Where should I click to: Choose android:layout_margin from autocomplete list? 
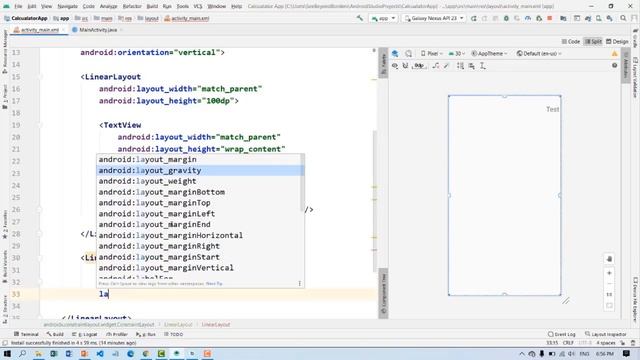[200, 160]
